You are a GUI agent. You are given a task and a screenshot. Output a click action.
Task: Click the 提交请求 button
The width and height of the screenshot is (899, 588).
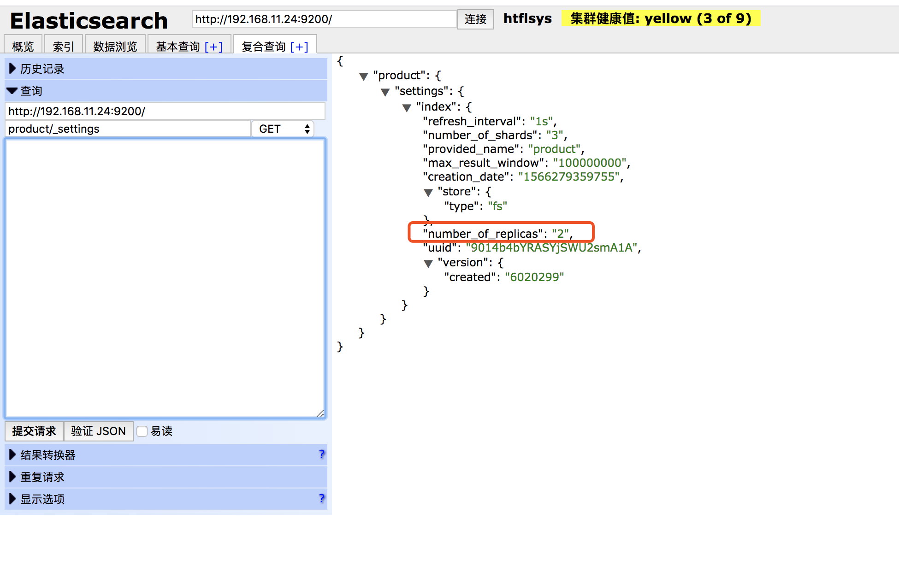point(34,431)
